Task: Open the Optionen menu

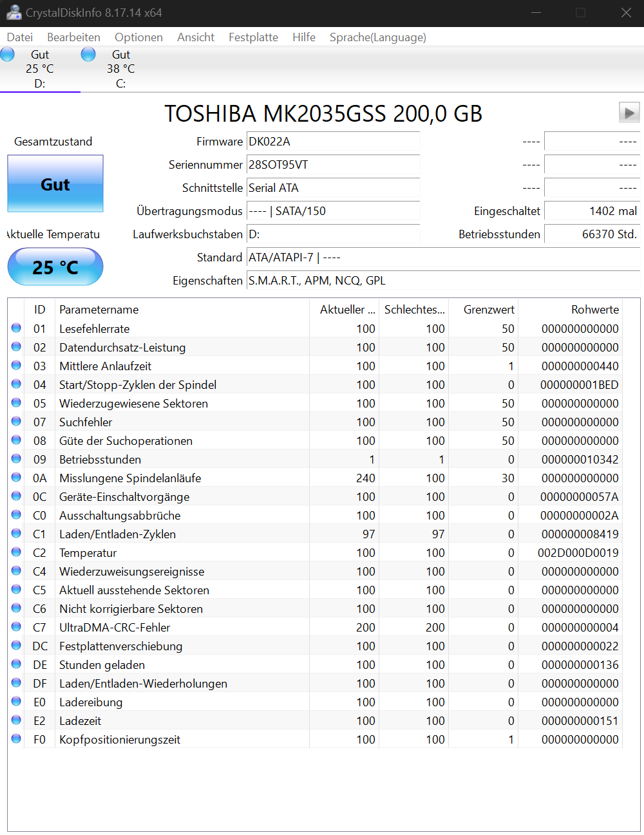Action: 138,37
